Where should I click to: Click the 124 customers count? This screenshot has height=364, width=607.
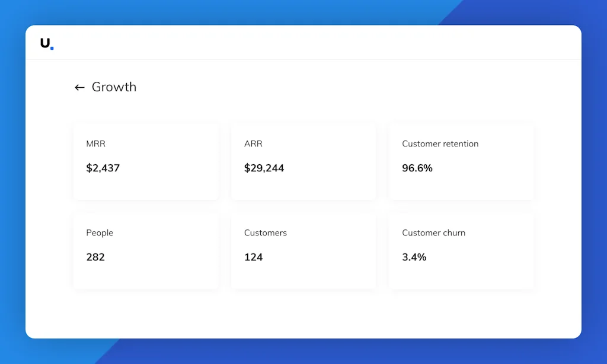point(253,257)
